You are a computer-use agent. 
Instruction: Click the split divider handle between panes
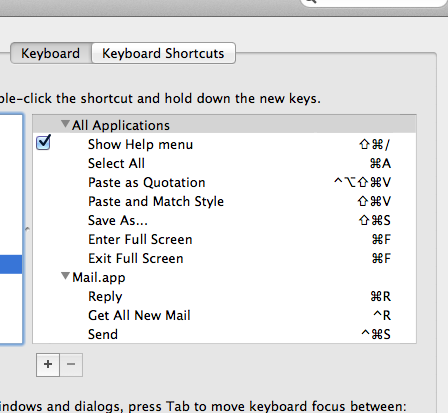click(x=27, y=229)
